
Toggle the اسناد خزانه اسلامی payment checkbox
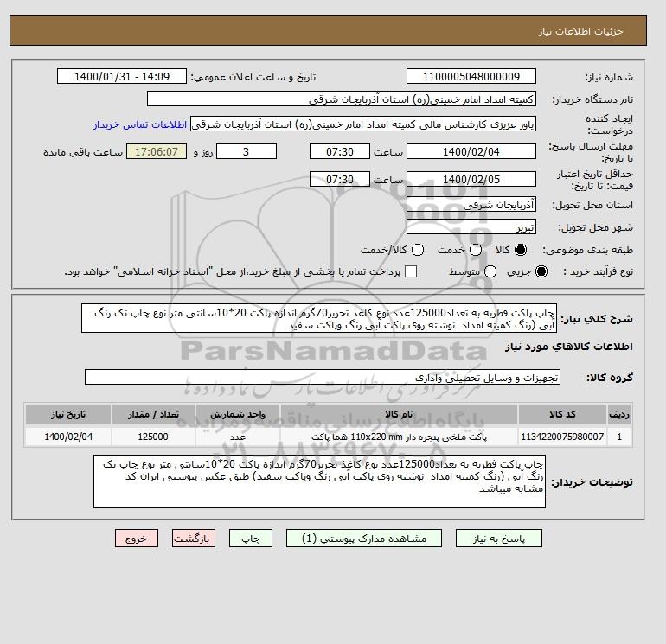411,271
